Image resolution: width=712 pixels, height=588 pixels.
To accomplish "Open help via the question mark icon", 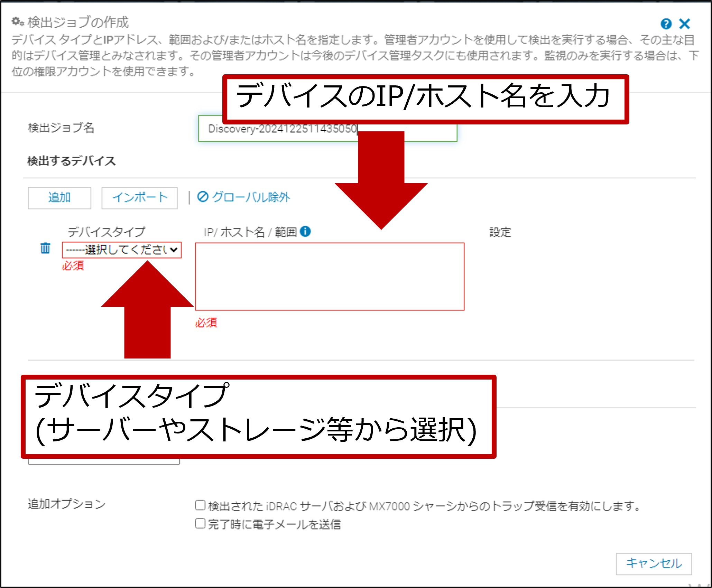I will pyautogui.click(x=666, y=24).
